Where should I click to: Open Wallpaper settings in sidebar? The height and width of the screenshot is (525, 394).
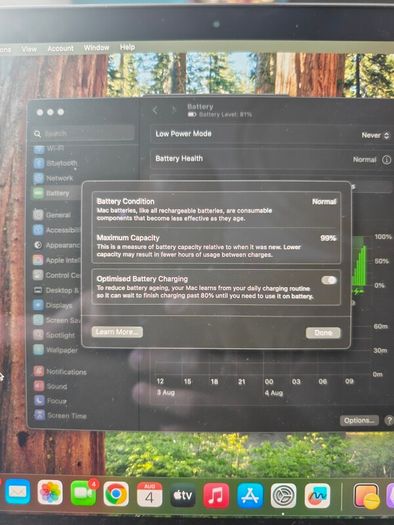(56, 350)
